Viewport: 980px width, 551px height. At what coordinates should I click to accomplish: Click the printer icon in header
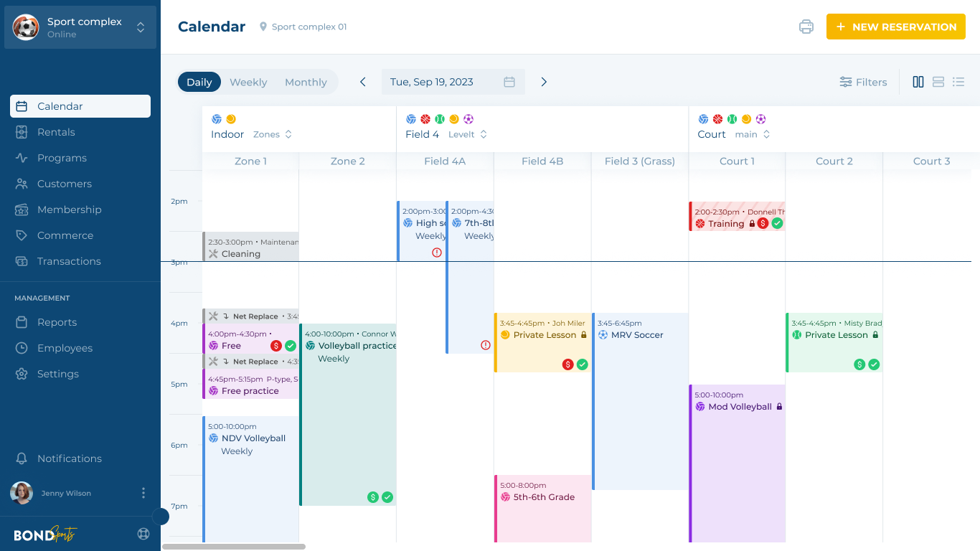806,27
